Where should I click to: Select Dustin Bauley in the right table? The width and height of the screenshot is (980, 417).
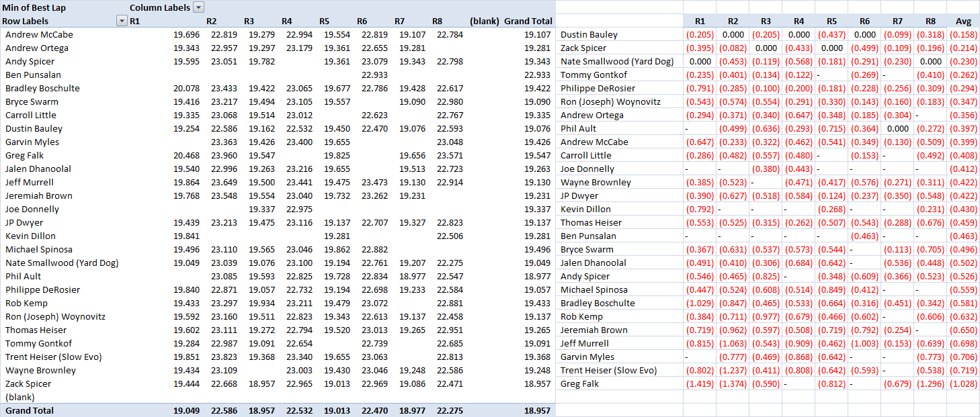point(589,34)
